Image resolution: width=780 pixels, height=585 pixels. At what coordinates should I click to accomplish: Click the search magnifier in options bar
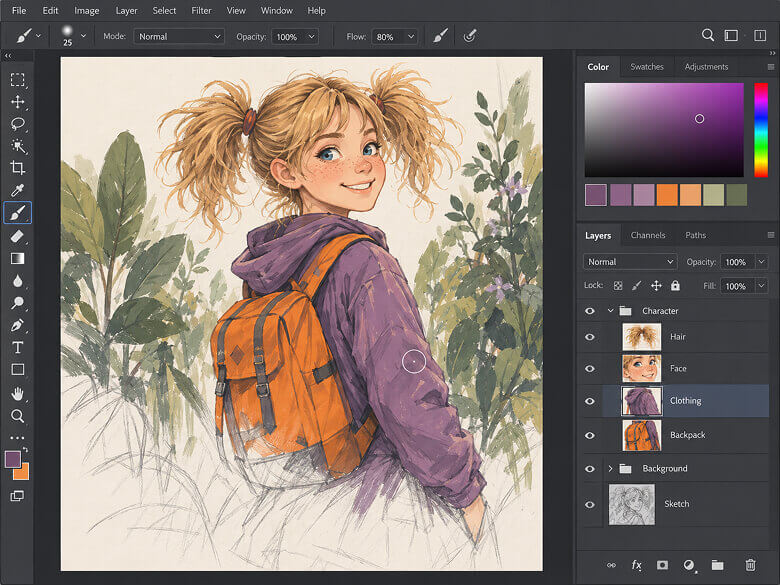[x=707, y=35]
